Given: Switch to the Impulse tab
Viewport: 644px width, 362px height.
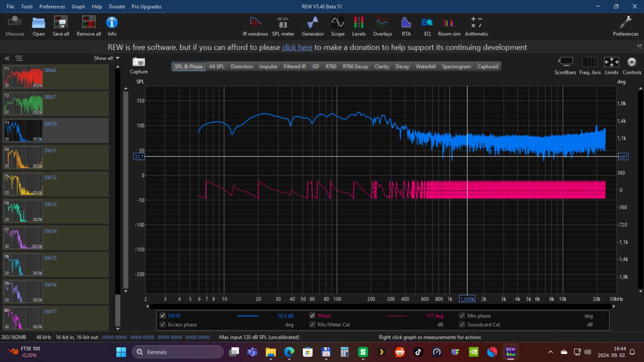Looking at the screenshot, I should point(268,66).
